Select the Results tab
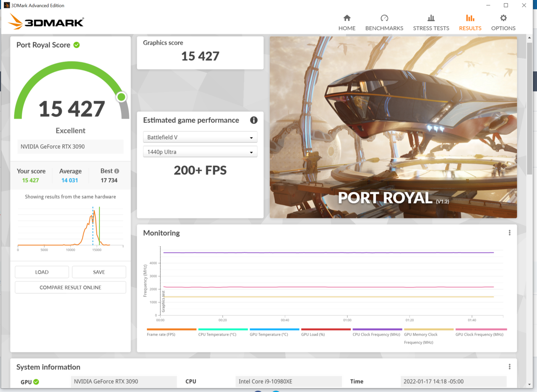This screenshot has width=537, height=392. coord(470,23)
